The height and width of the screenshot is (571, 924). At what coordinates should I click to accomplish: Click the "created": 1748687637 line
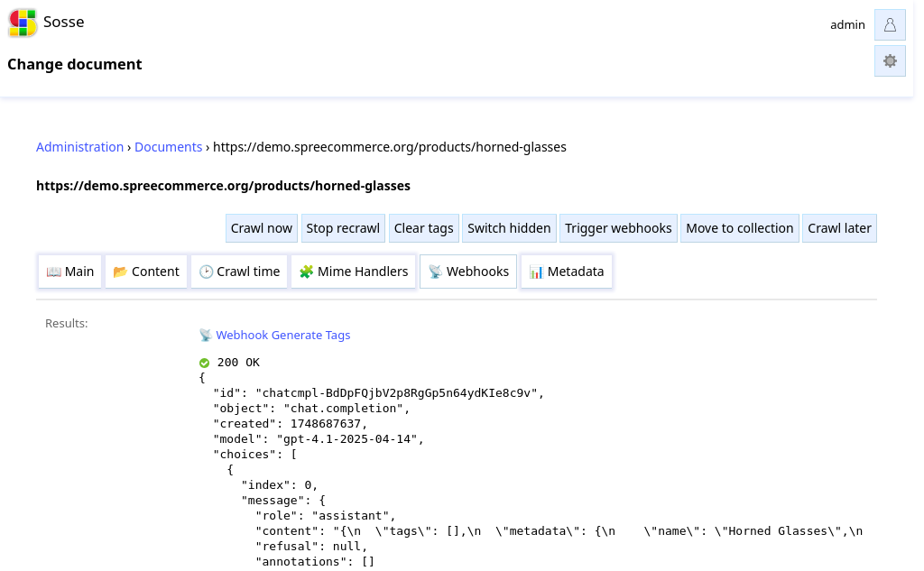pos(291,424)
